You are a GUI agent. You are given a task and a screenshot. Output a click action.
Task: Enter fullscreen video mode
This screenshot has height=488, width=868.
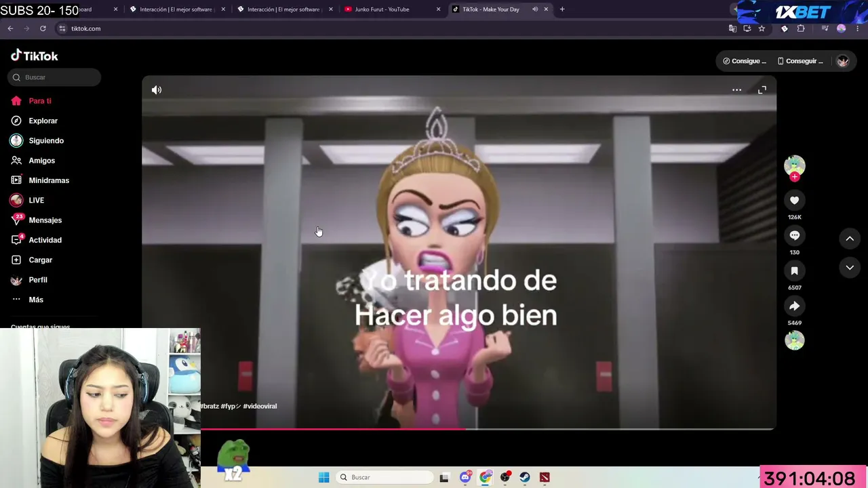pyautogui.click(x=762, y=89)
